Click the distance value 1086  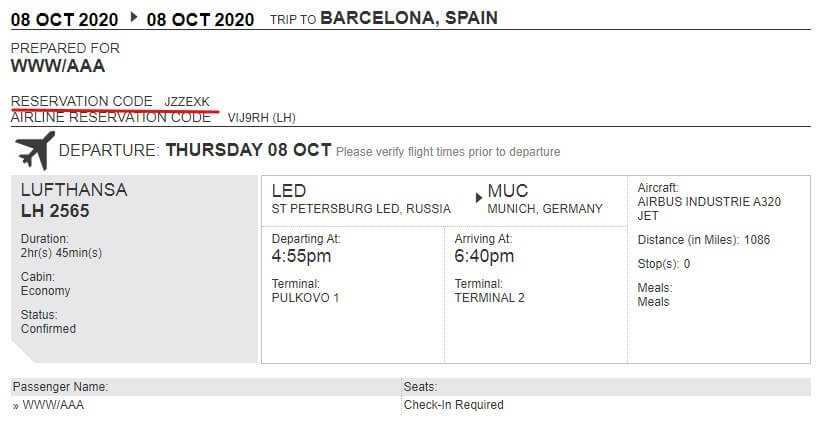pyautogui.click(x=757, y=240)
